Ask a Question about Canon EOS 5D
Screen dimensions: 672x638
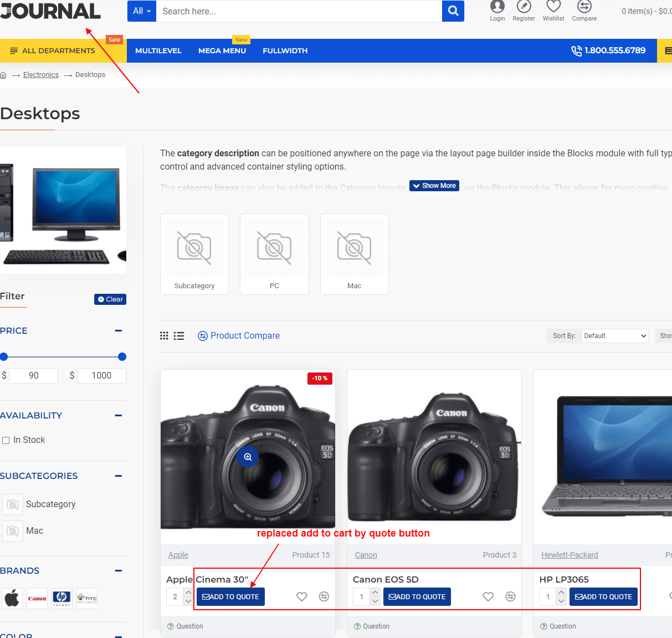[372, 626]
